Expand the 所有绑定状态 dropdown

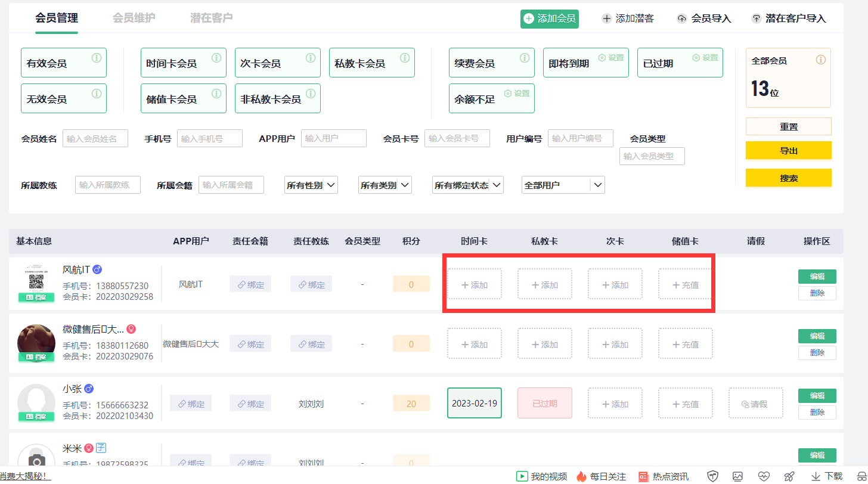468,185
